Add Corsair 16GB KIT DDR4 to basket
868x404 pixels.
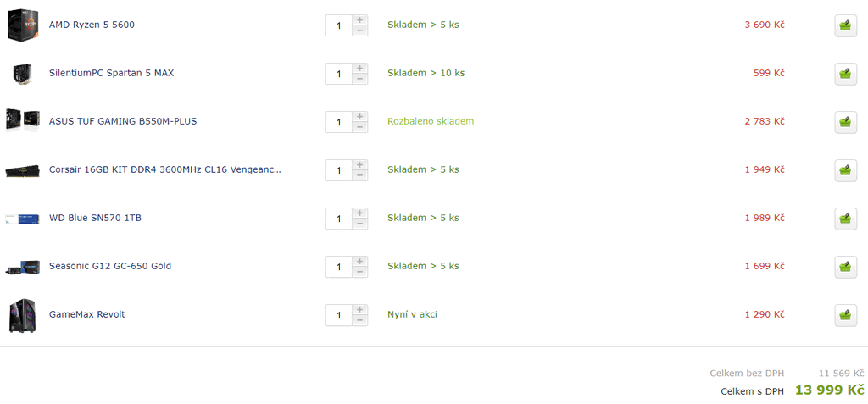(x=845, y=170)
